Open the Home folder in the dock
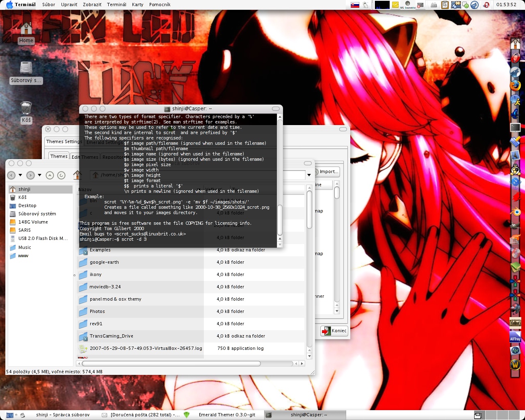 (516, 44)
